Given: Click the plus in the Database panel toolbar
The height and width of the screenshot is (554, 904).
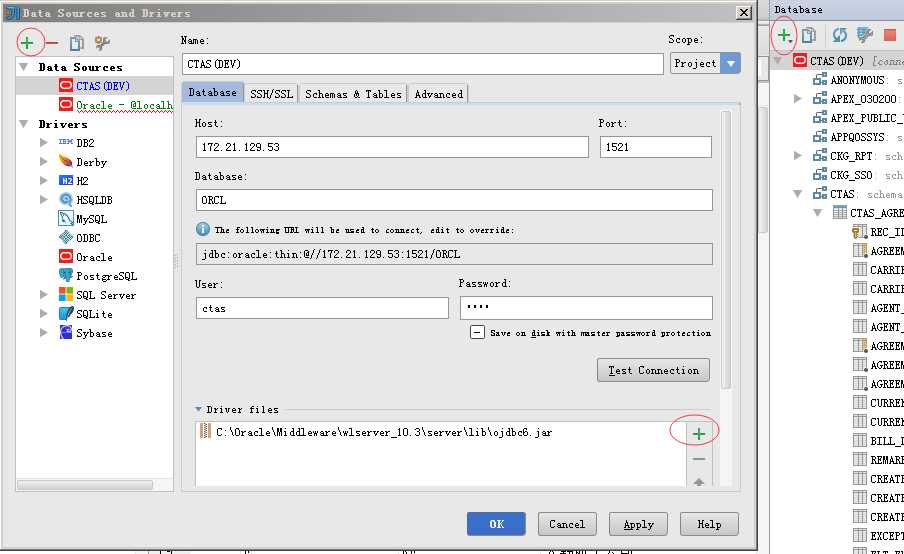Looking at the screenshot, I should coord(784,36).
